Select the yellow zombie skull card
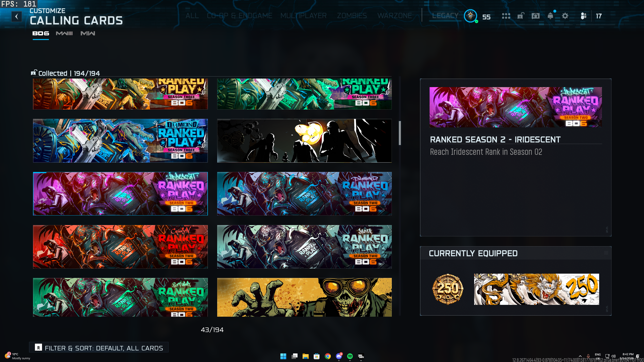The height and width of the screenshot is (362, 644). click(304, 297)
